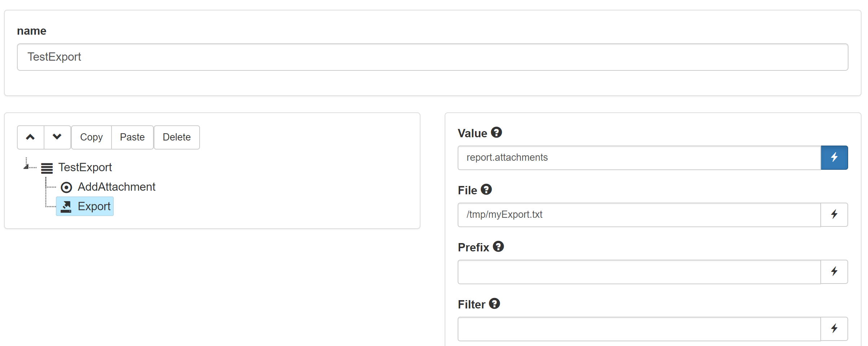Viewport: 868px width, 346px height.
Task: Click the Export node icon in tree
Action: (x=66, y=207)
